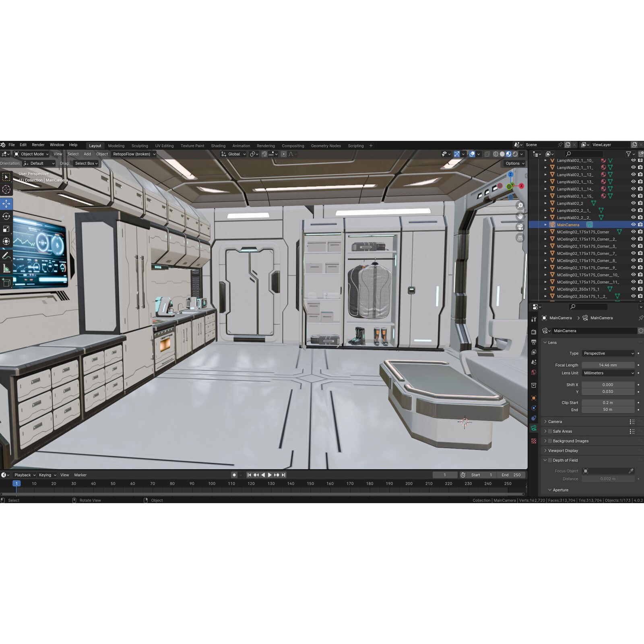Enable the Background Images checkbox
644x644 pixels.
[550, 441]
